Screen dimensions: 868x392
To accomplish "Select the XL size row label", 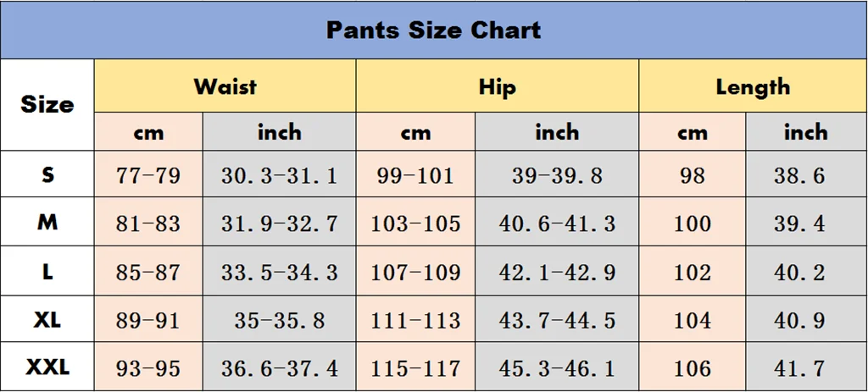I will [x=47, y=319].
